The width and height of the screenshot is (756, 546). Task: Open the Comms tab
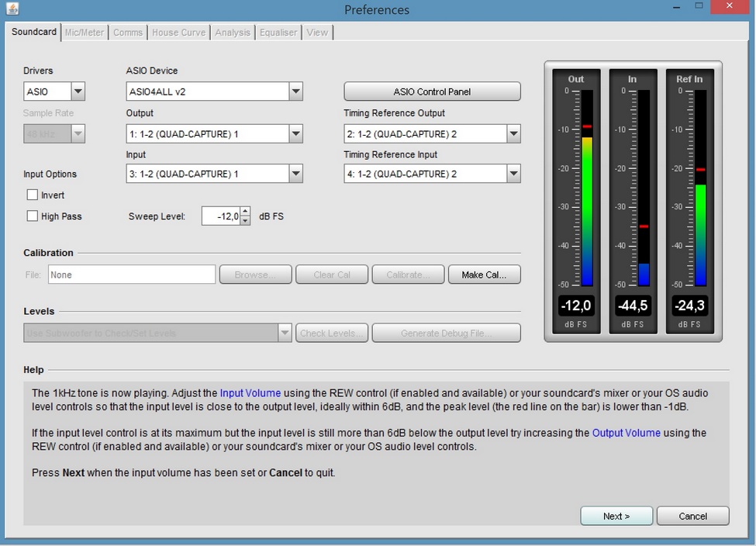click(x=128, y=33)
